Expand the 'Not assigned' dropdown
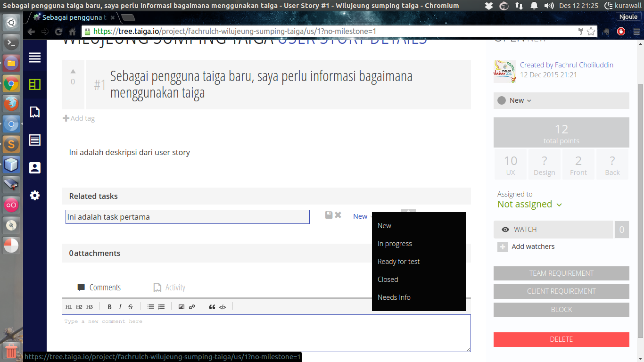Viewport: 644px width, 362px height. pyautogui.click(x=529, y=205)
